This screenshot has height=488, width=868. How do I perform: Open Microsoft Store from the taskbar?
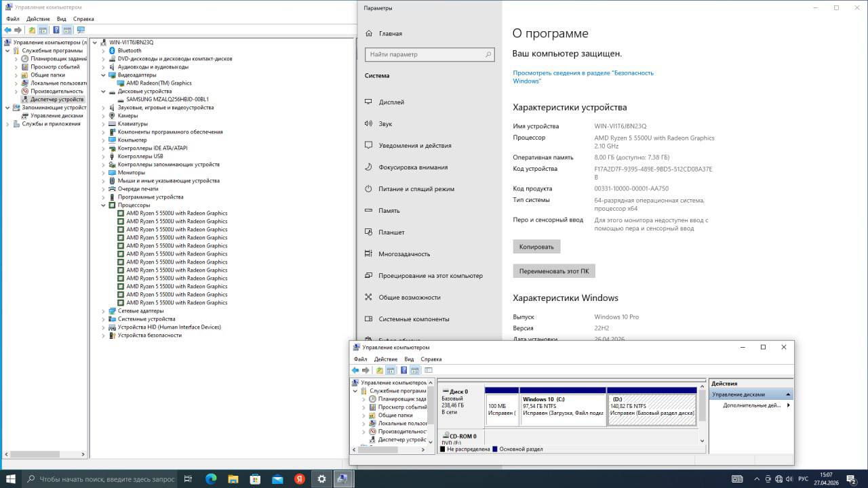click(256, 479)
